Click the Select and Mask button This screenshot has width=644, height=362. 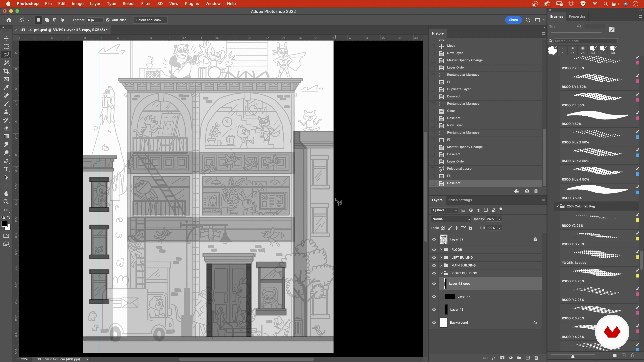150,20
